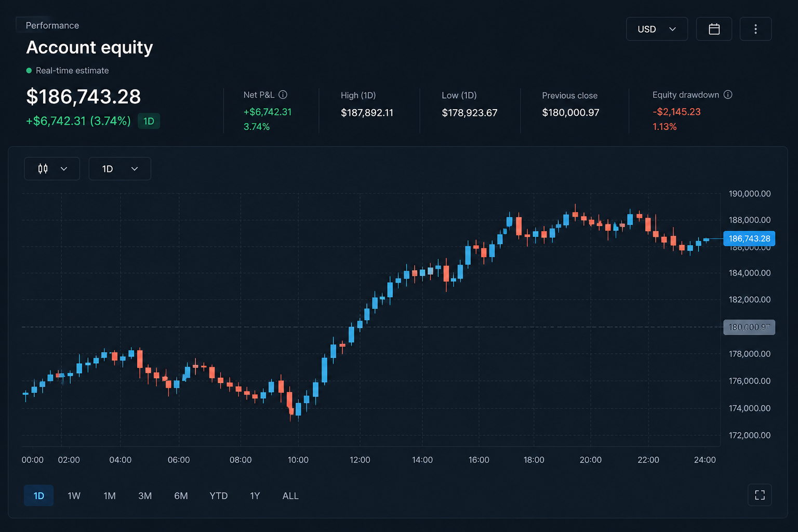The image size is (798, 532).
Task: Open the calendar date picker
Action: click(714, 29)
